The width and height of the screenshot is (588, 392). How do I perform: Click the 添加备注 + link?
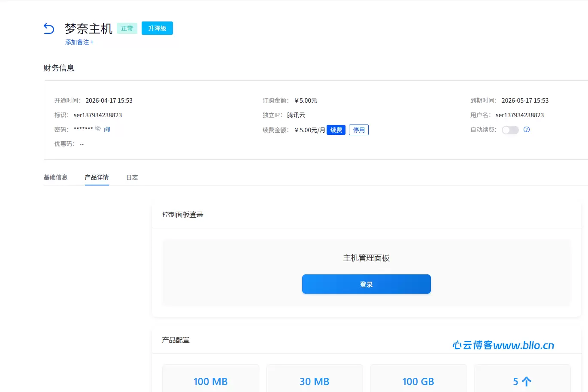coord(79,42)
